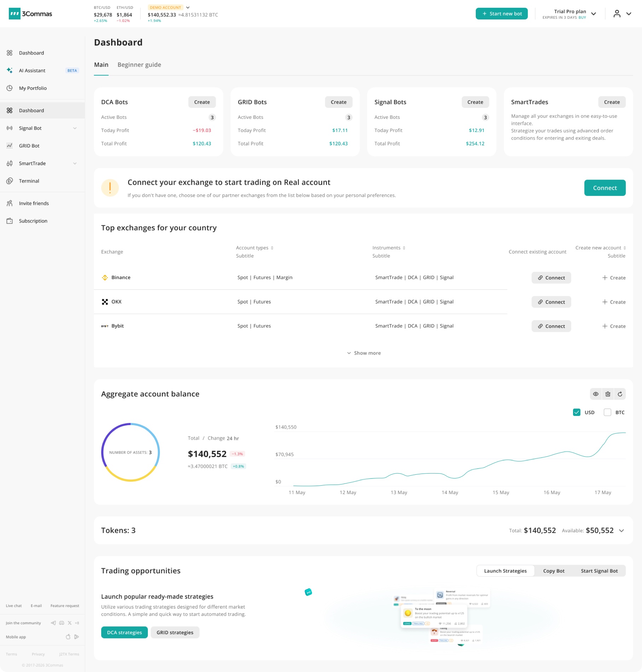Screen dimensions: 642x672
Task: Open the Terminal sidebar icon
Action: [10, 181]
